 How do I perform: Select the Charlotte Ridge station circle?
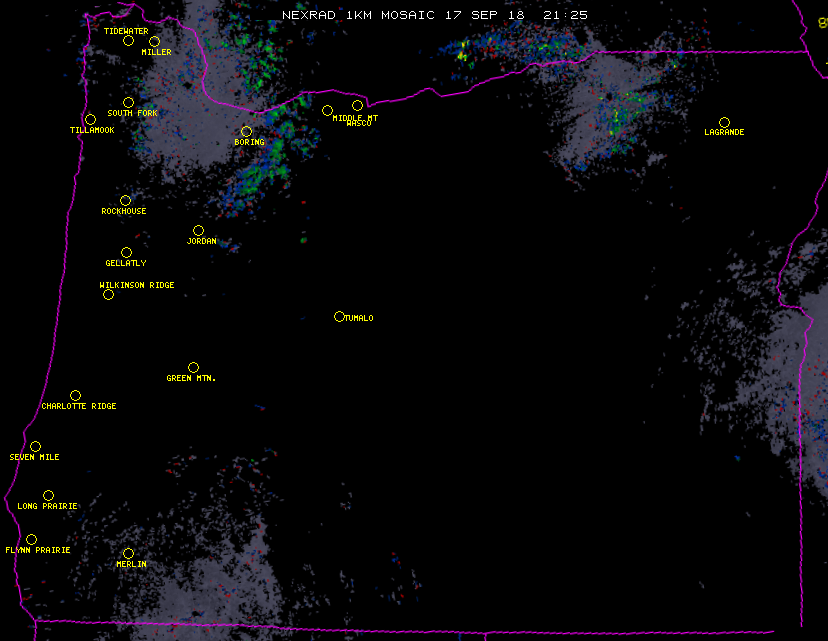click(75, 396)
